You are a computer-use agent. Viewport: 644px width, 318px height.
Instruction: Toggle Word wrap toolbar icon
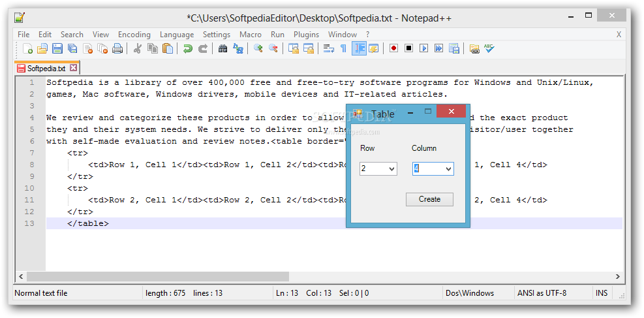pyautogui.click(x=329, y=48)
